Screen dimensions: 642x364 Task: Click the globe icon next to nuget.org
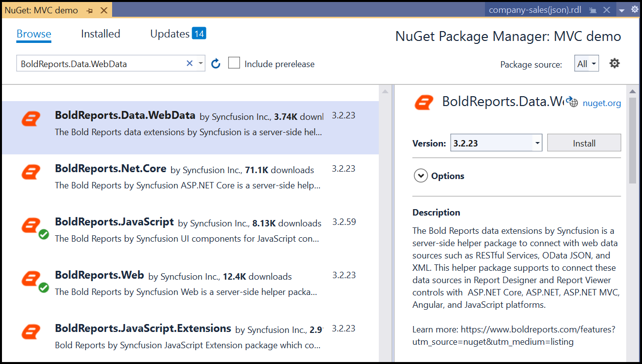573,103
